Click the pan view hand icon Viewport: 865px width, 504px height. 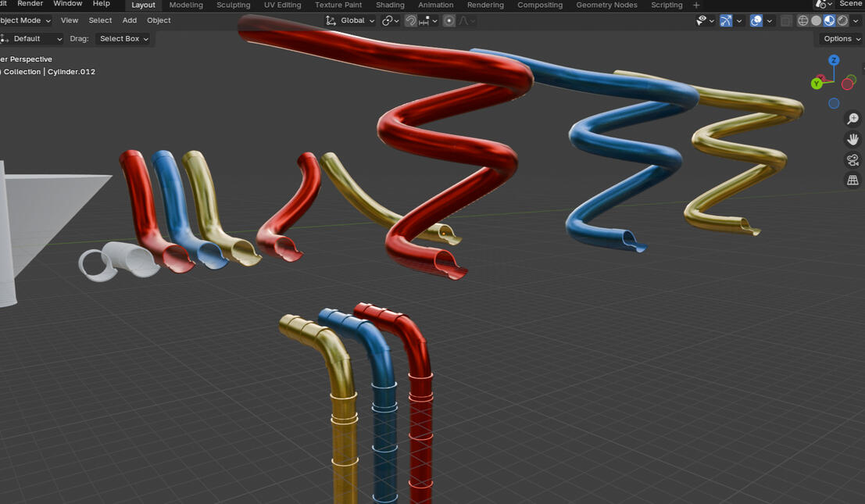coord(852,139)
